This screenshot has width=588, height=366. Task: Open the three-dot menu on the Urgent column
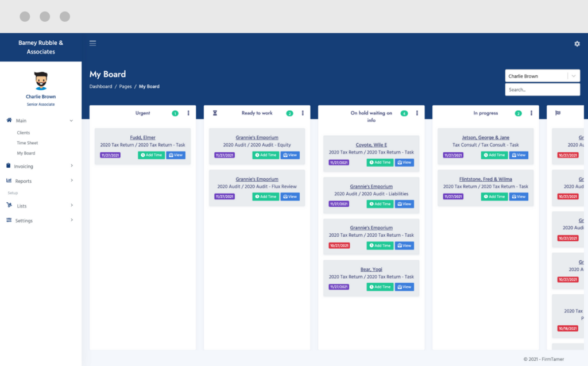pos(188,113)
